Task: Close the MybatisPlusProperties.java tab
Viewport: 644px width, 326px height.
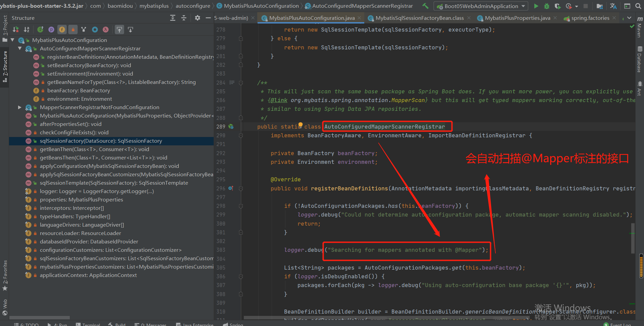Action: click(555, 18)
